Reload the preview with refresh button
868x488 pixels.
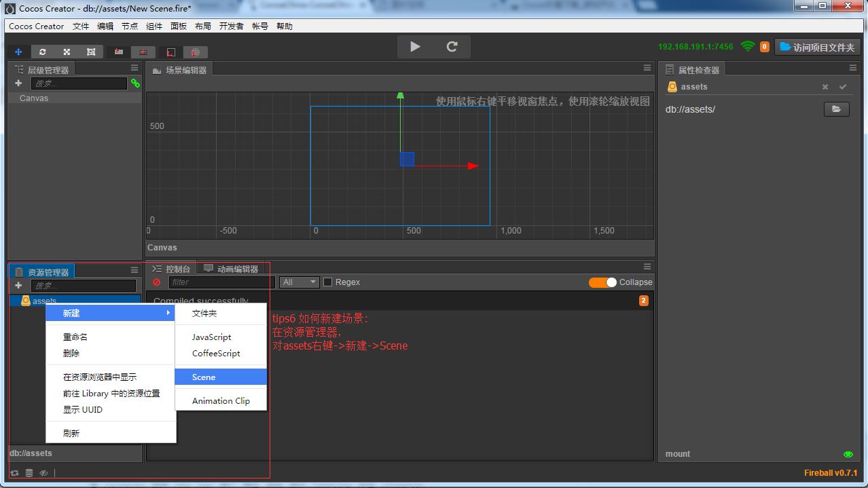click(x=452, y=47)
